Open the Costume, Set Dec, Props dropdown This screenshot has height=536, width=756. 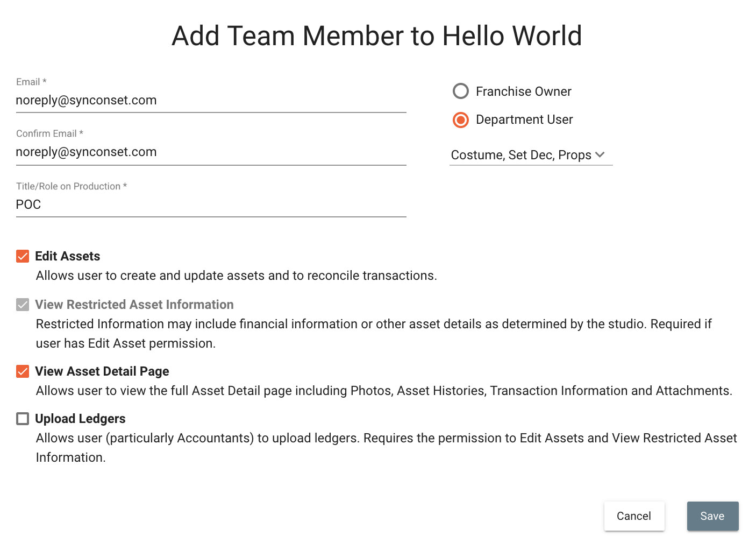coord(531,155)
